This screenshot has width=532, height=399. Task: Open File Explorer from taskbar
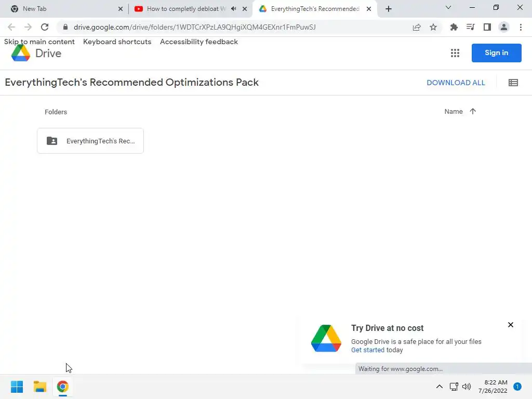(39, 387)
